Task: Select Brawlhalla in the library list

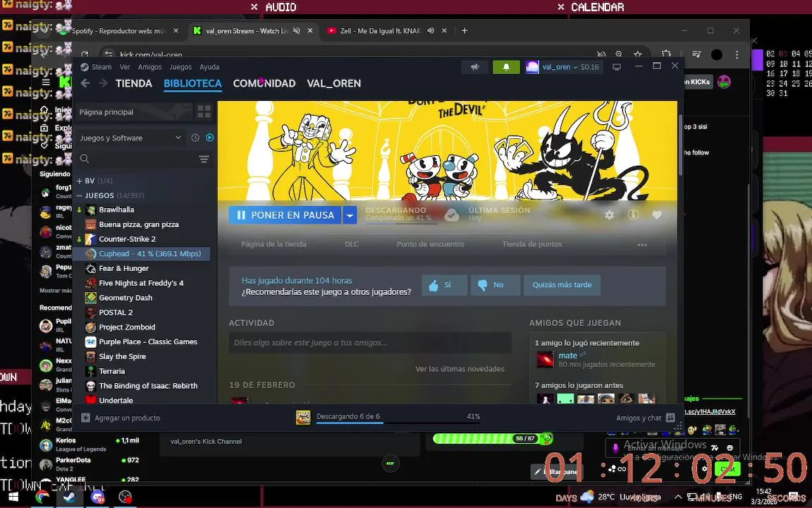Action: pyautogui.click(x=116, y=210)
